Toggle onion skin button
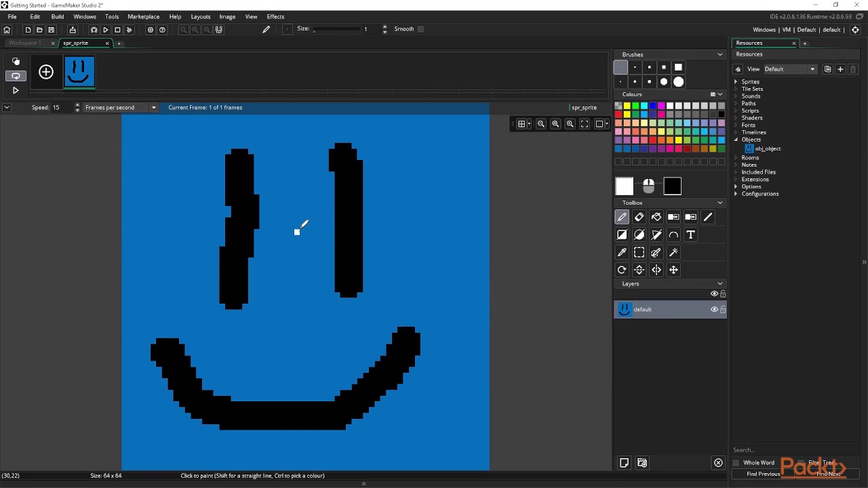Viewport: 868px width, 488px height. [16, 61]
